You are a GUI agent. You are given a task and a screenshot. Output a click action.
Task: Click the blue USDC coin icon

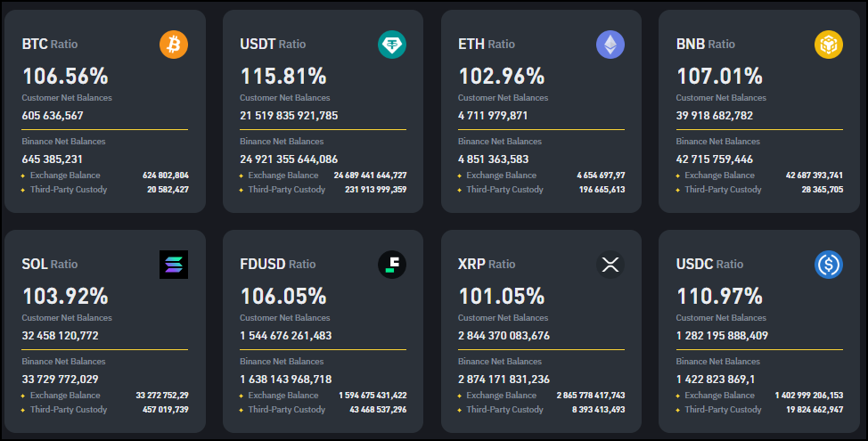(828, 265)
